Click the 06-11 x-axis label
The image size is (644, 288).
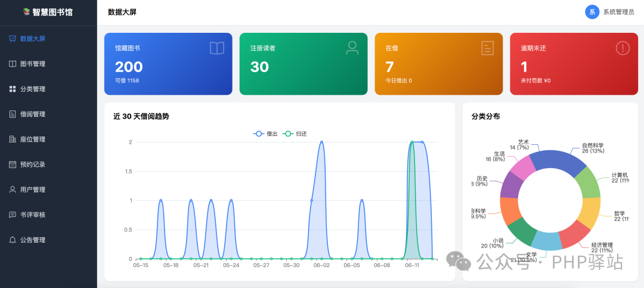click(x=412, y=265)
